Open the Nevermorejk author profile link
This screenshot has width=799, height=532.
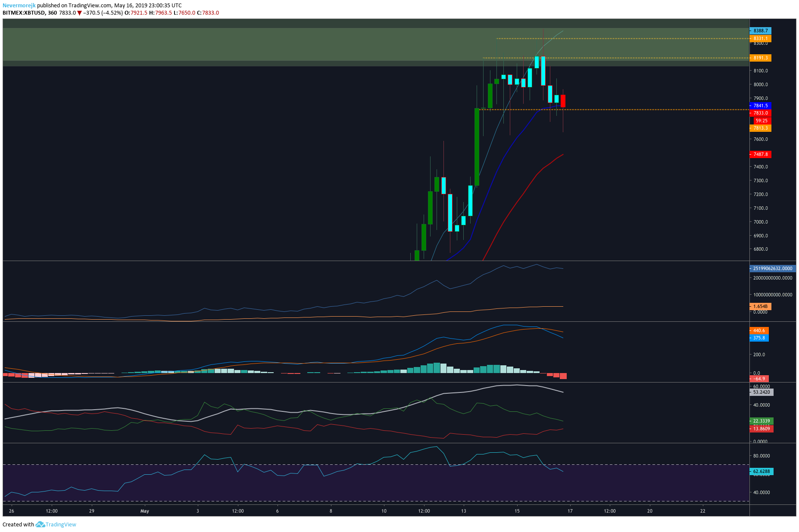tap(19, 6)
